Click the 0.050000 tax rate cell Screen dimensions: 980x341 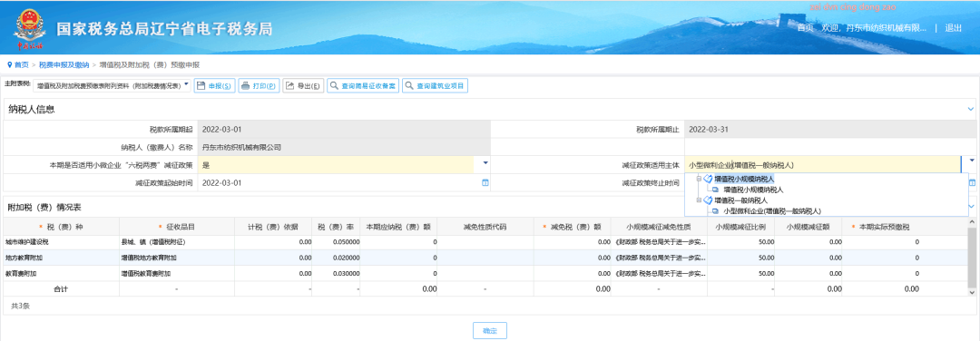336,242
